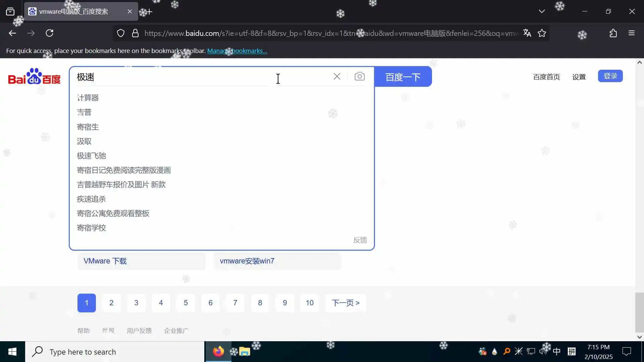Click the 登录 login button
Viewport: 644px width, 362px height.
610,76
